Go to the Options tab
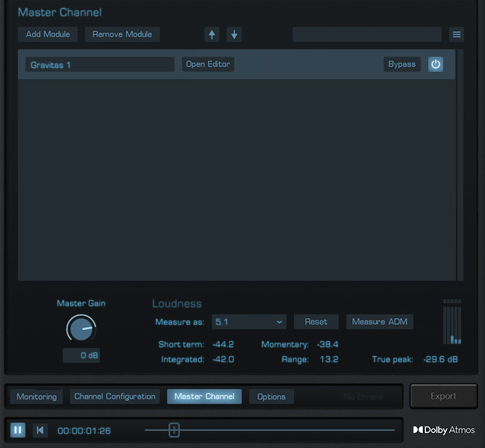This screenshot has height=448, width=485. pos(272,396)
